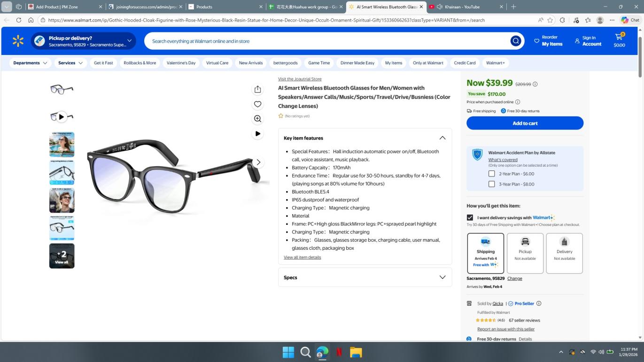
Task: Click the share icon beside product image
Action: 257,89
